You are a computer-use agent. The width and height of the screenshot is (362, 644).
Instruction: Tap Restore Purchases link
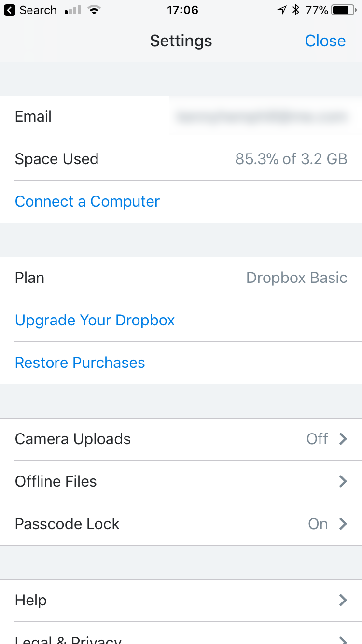80,363
